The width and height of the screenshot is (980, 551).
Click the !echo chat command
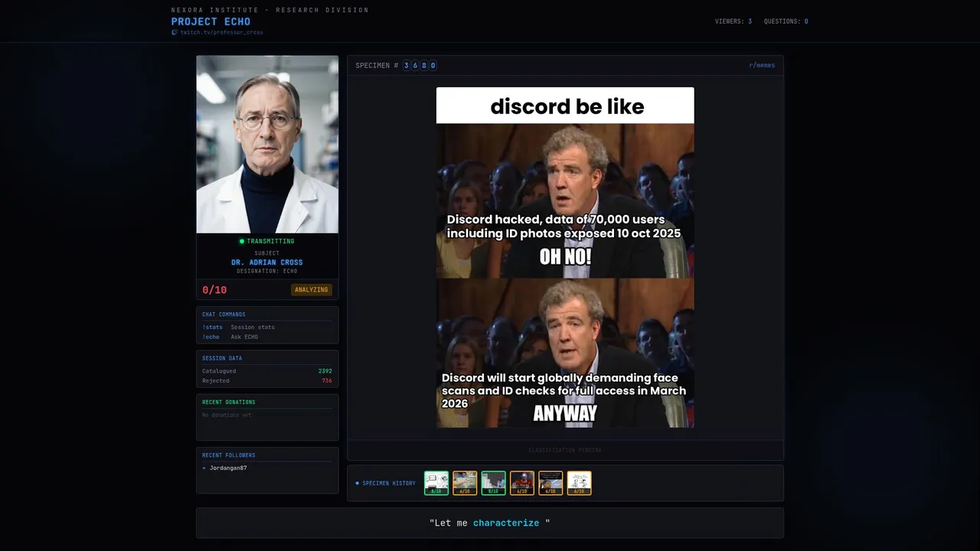pos(211,337)
